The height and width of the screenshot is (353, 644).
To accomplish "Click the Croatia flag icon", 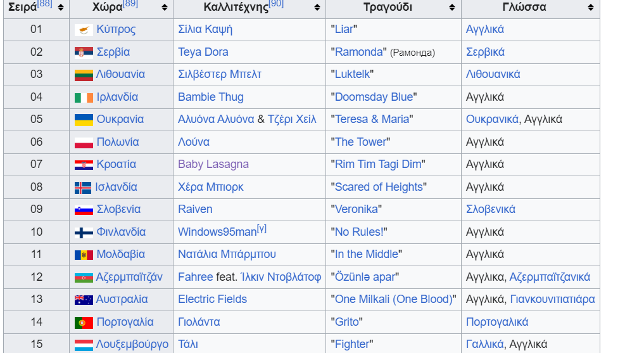I will [x=84, y=165].
